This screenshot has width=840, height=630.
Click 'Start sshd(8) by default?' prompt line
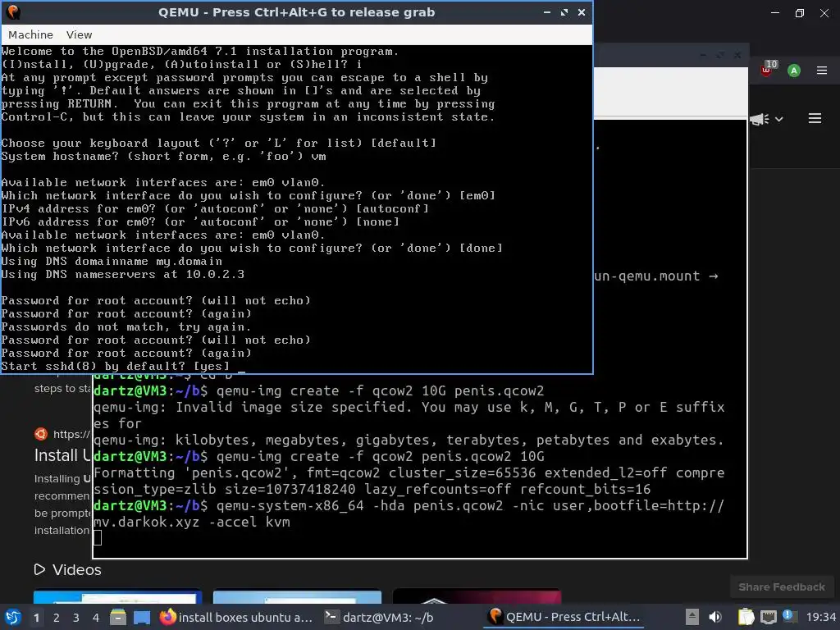click(115, 367)
